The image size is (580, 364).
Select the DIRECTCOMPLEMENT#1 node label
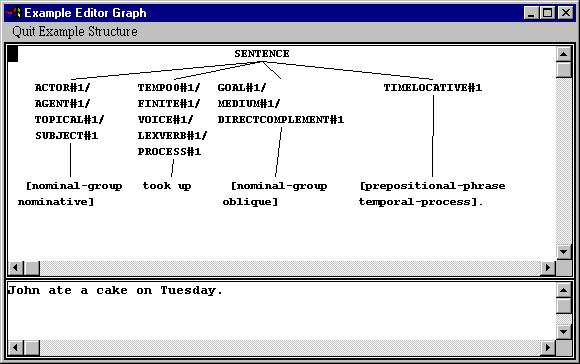point(281,119)
